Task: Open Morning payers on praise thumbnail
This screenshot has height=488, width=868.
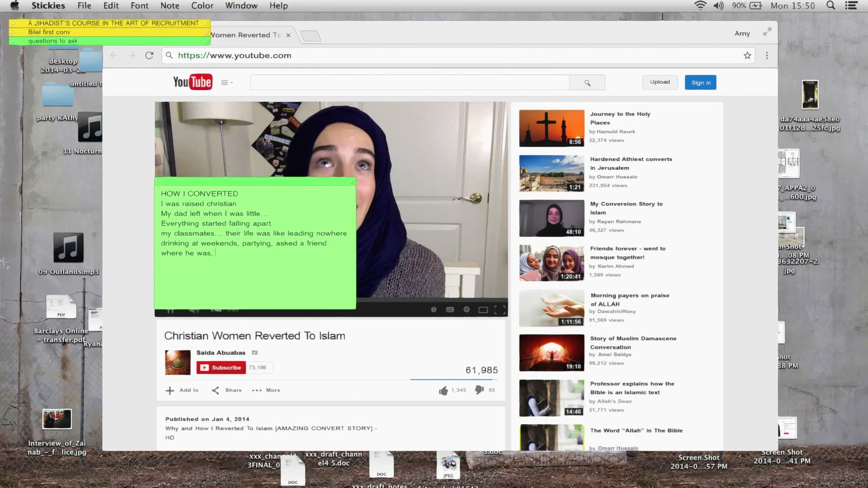Action: 552,308
